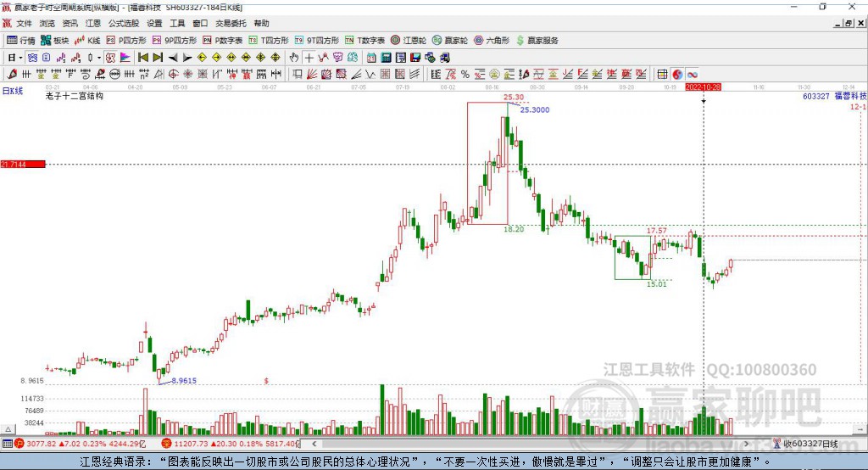Image resolution: width=868 pixels, height=470 pixels.
Task: Click the 8.9615 low annotation
Action: (184, 380)
